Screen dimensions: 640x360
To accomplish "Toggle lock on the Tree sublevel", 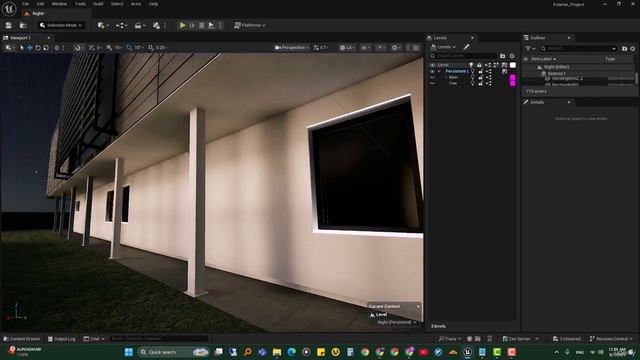I will point(480,83).
